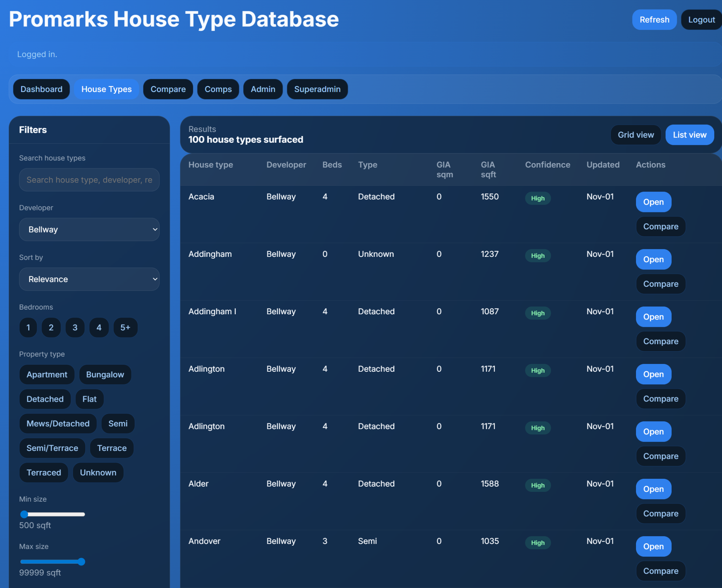The width and height of the screenshot is (722, 588).
Task: Switch to the Dashboard tab
Action: 41,89
